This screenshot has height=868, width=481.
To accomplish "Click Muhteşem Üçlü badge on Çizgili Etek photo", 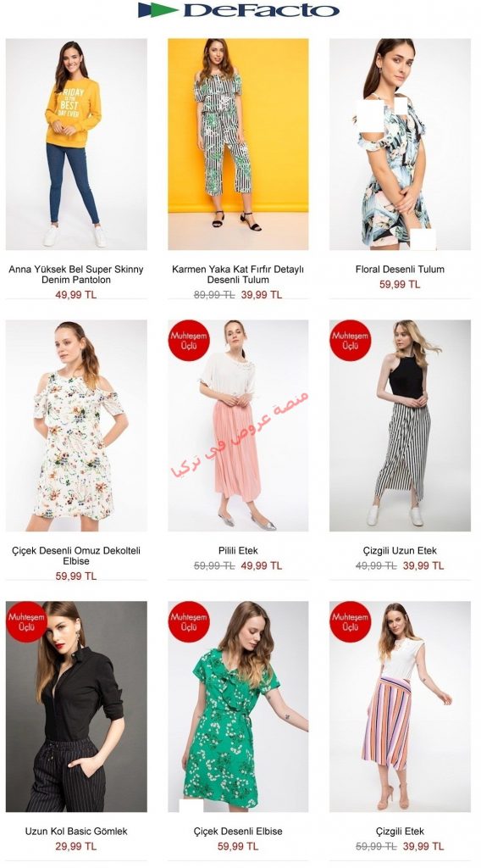I will (350, 621).
